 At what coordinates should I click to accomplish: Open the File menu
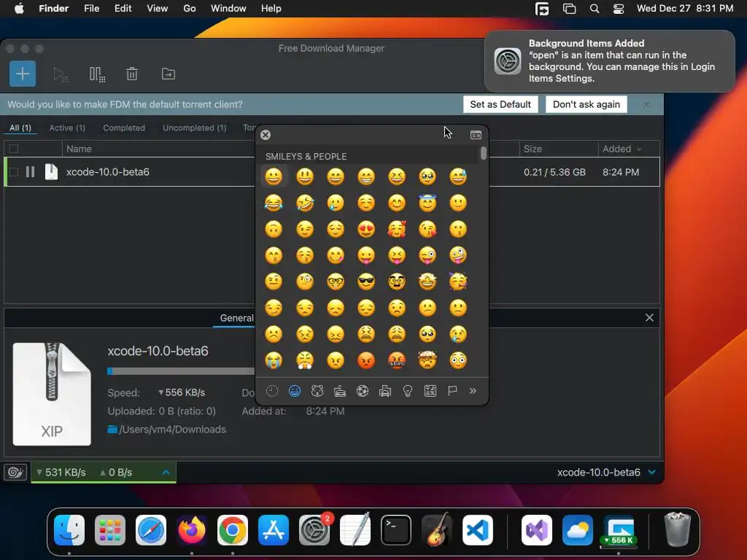(91, 9)
